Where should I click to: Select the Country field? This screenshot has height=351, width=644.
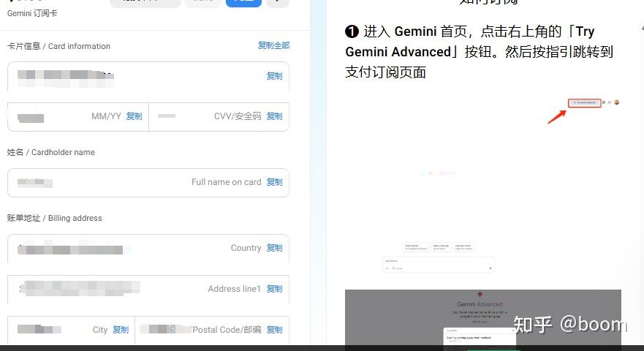point(148,248)
